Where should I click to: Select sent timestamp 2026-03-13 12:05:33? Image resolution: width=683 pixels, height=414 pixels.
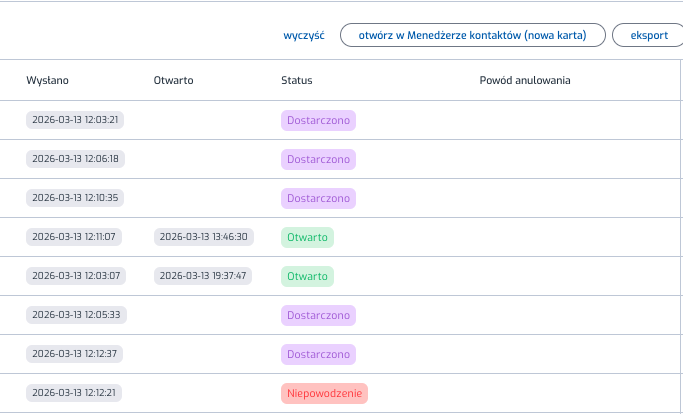click(76, 315)
